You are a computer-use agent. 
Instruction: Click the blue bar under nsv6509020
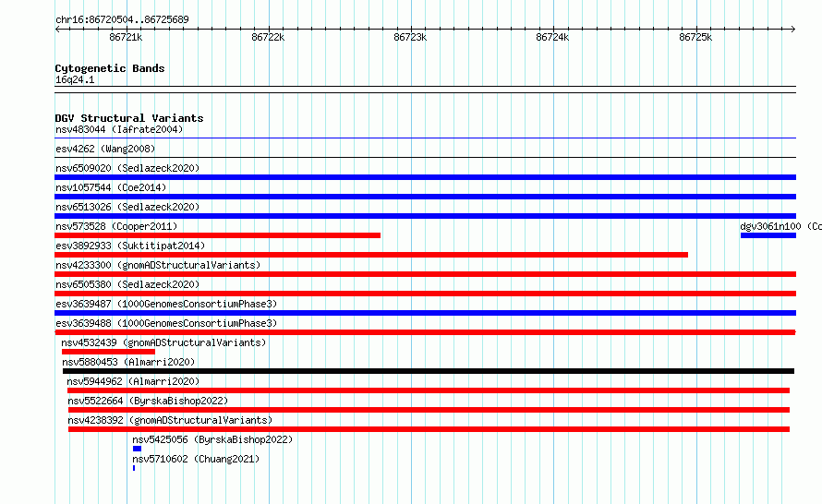[425, 177]
